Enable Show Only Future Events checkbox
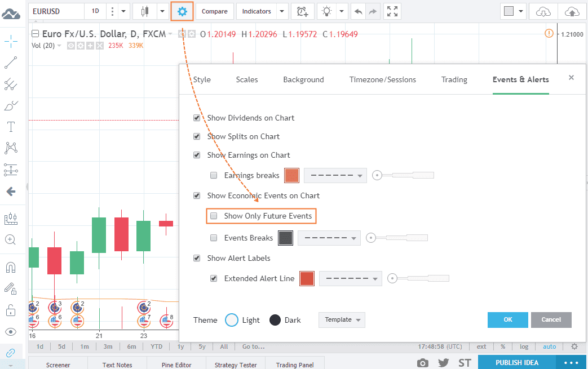This screenshot has width=588, height=369. click(214, 216)
